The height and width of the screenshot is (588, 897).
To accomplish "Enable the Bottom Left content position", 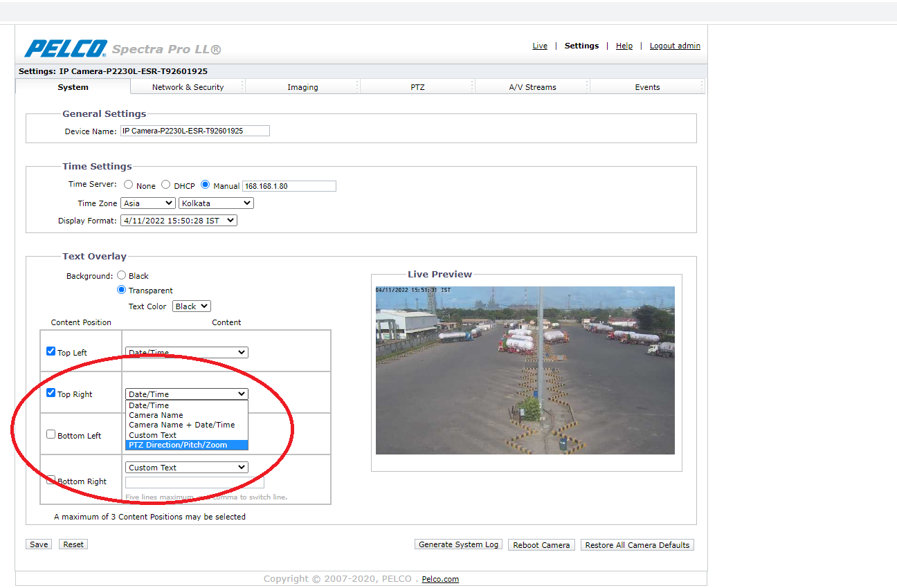I will [x=51, y=434].
